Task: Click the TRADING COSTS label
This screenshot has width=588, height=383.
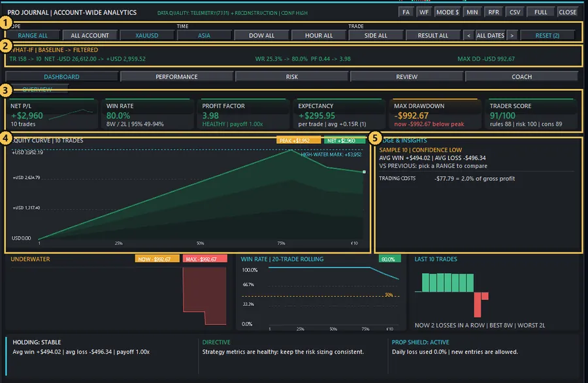Action: 397,178
